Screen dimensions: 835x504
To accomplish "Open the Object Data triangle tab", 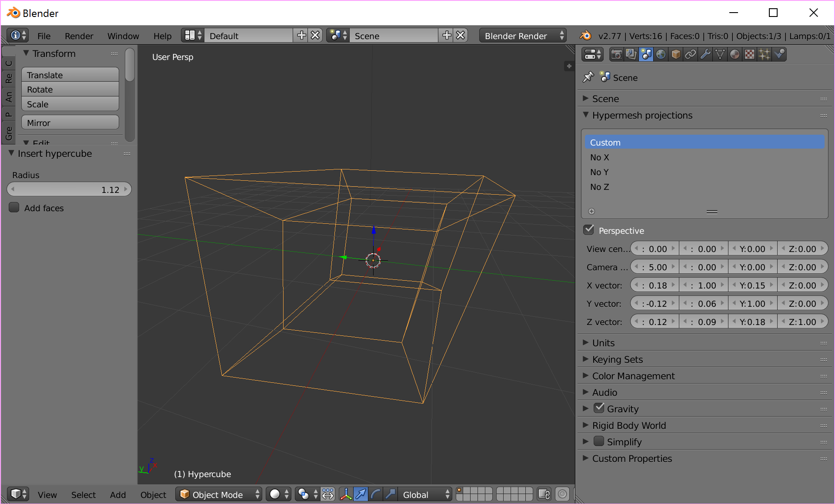I will pos(720,55).
